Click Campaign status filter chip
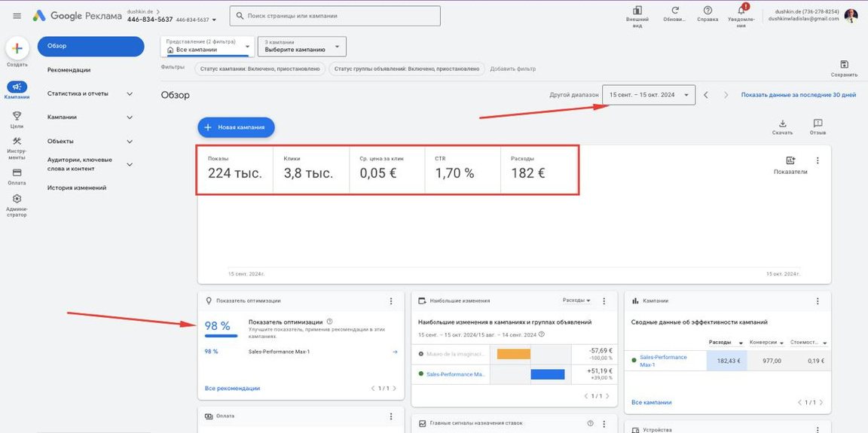 260,69
